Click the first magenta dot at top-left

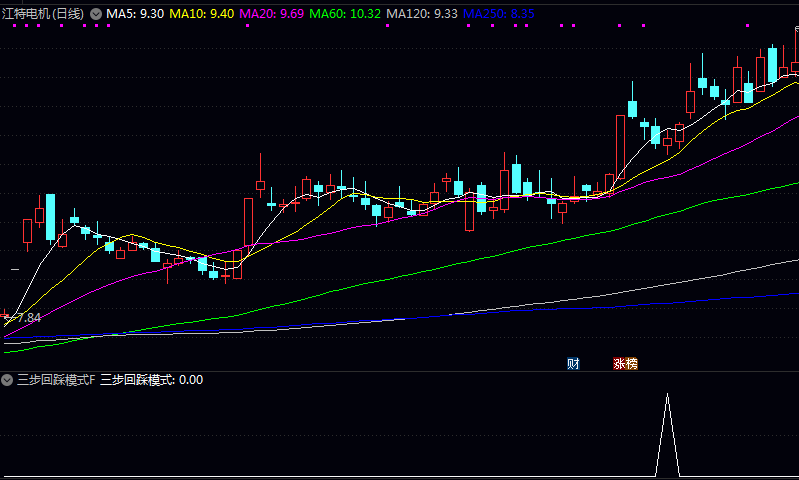coord(14,26)
